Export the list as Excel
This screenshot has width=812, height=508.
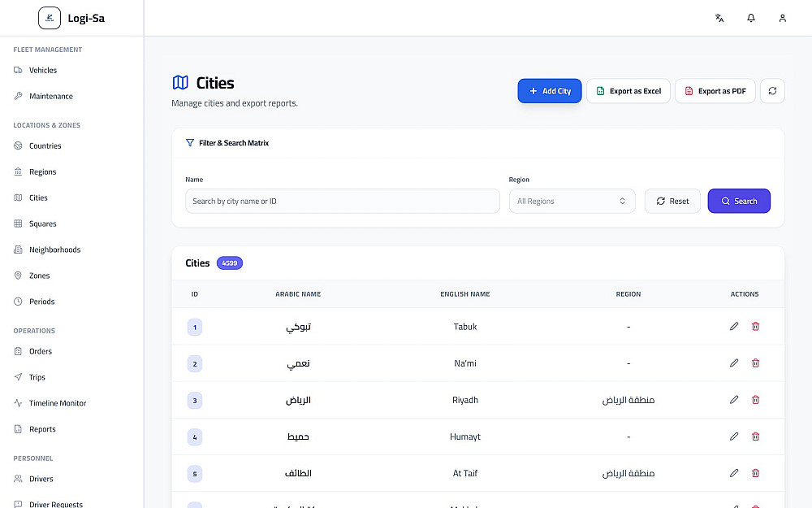tap(628, 91)
